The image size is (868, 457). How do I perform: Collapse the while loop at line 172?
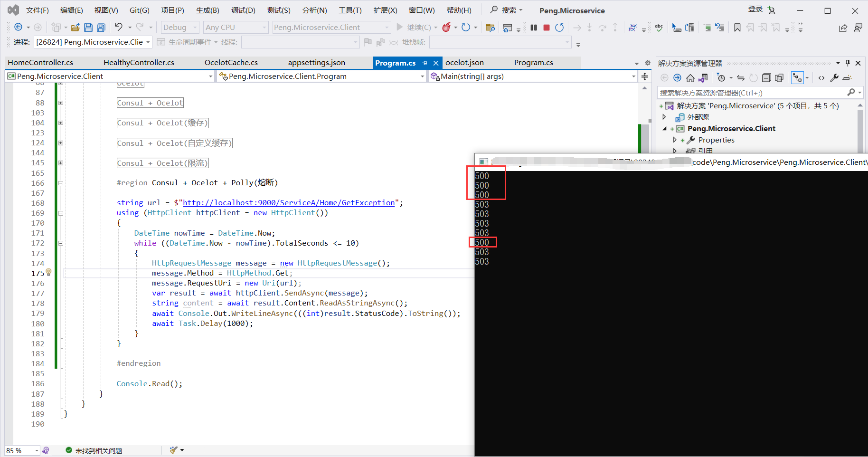(x=60, y=243)
